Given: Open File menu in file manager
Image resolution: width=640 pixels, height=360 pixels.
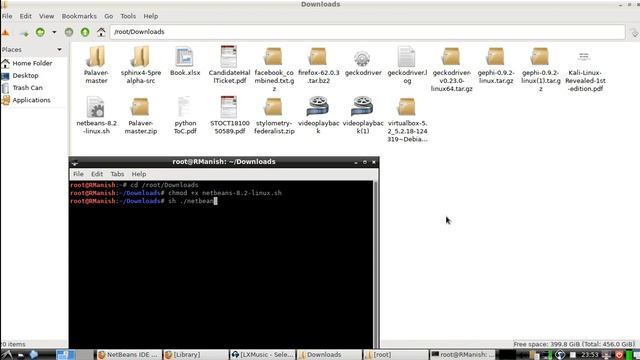Looking at the screenshot, I should pyautogui.click(x=7, y=16).
